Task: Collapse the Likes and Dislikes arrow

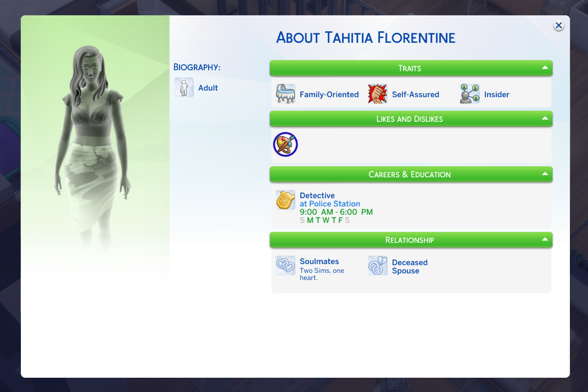Action: point(545,119)
